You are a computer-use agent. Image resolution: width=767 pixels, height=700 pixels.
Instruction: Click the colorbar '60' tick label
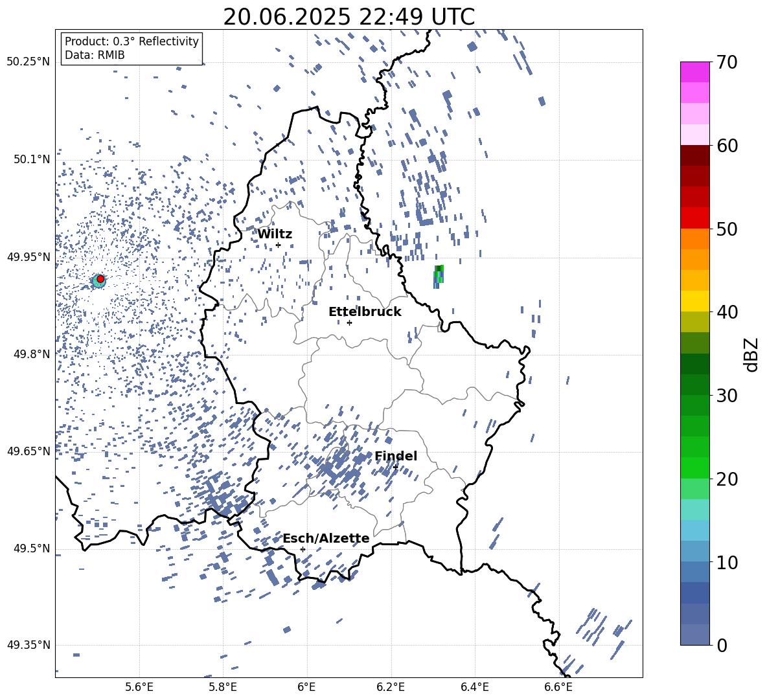point(726,146)
